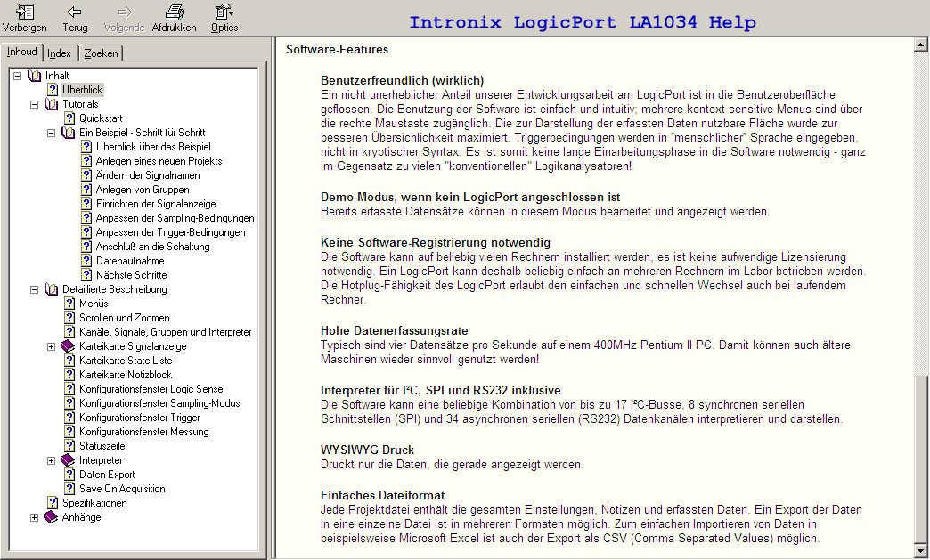Open topic Anpassen der Sampling-Bedingungen
This screenshot has height=560, width=930.
click(x=175, y=218)
